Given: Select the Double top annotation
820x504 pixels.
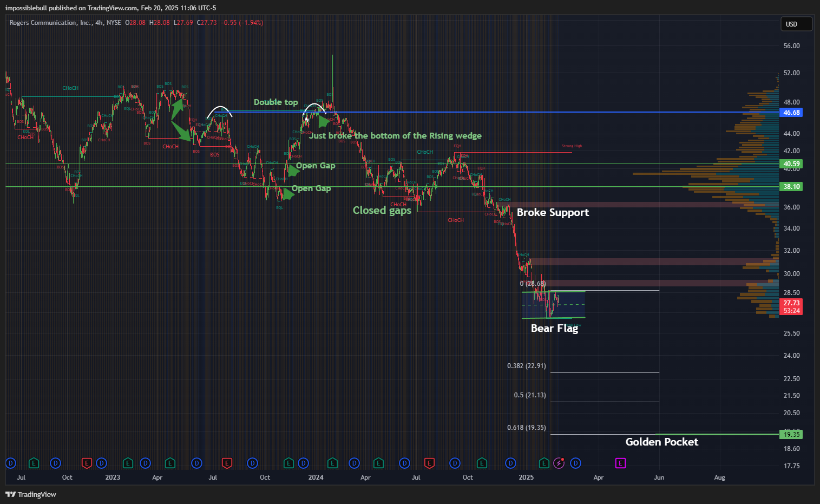Looking at the screenshot, I should [275, 102].
